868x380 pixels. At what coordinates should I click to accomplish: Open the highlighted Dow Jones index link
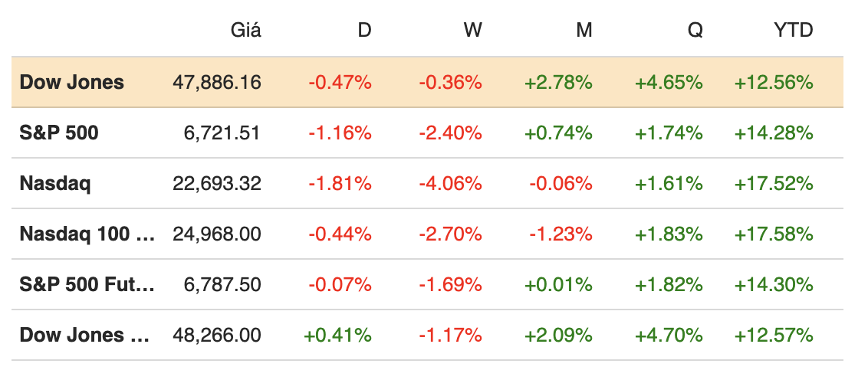(x=71, y=83)
